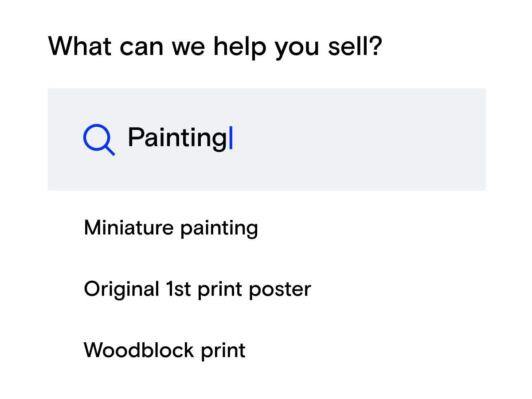The height and width of the screenshot is (399, 532).
Task: Click the word poster in second suggestion
Action: click(280, 290)
